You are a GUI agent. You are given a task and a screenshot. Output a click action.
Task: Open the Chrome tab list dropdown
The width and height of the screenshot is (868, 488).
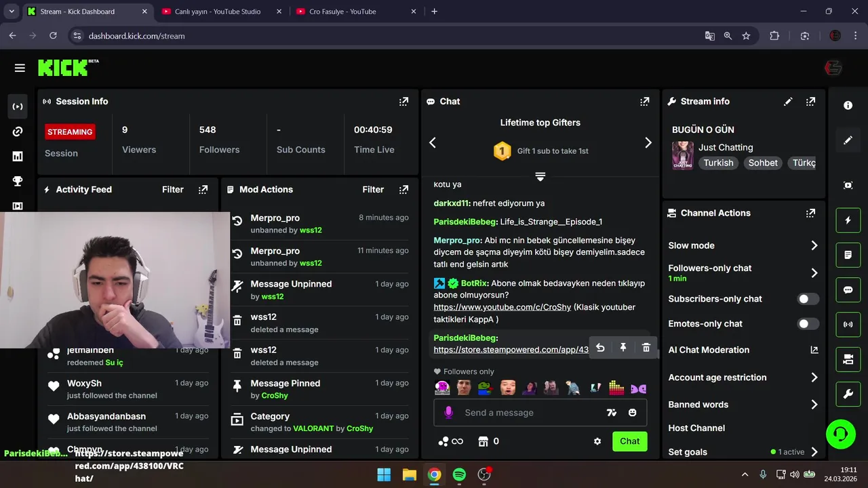pos(12,12)
